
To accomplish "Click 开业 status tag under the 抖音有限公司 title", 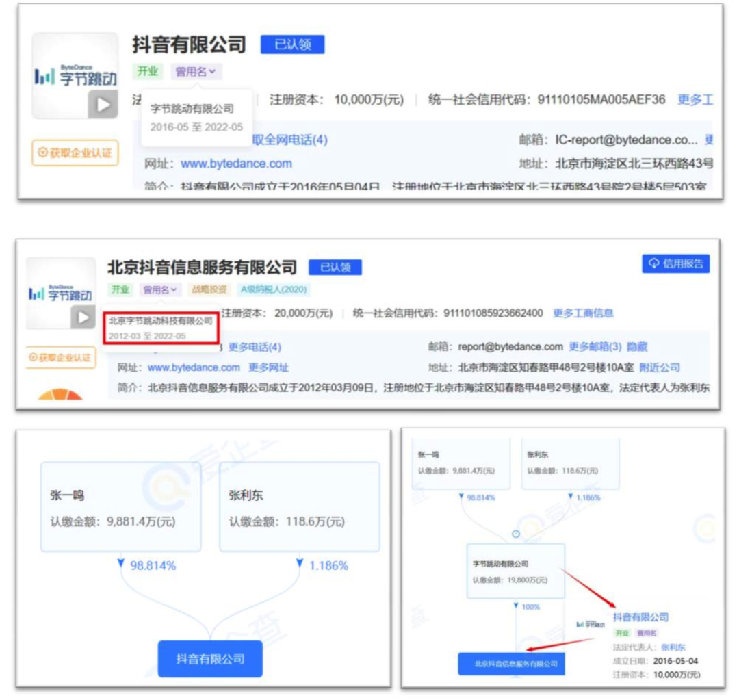I will click(x=148, y=72).
